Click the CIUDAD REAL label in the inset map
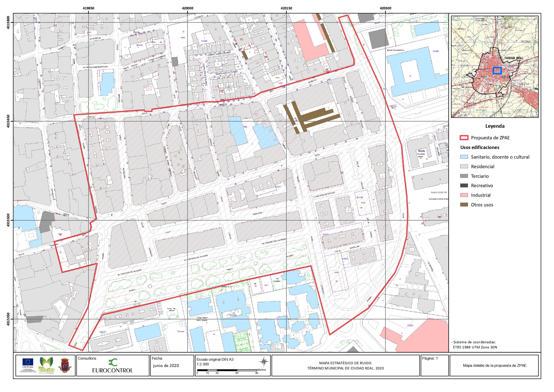This screenshot has height=392, width=554. point(514,58)
